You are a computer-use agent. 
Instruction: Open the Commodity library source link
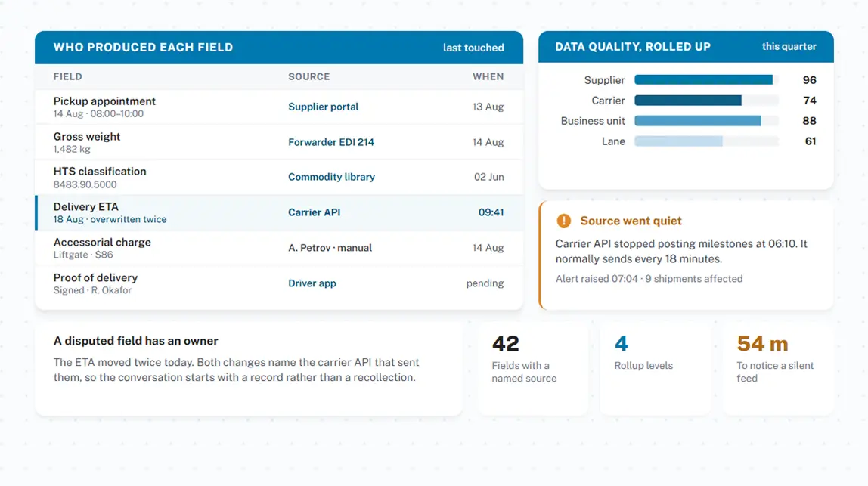[332, 177]
